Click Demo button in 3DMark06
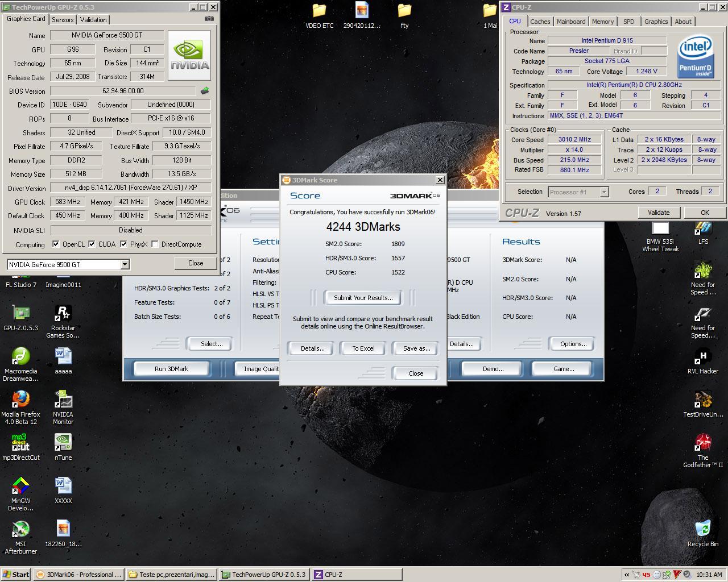The image size is (728, 582). (493, 369)
